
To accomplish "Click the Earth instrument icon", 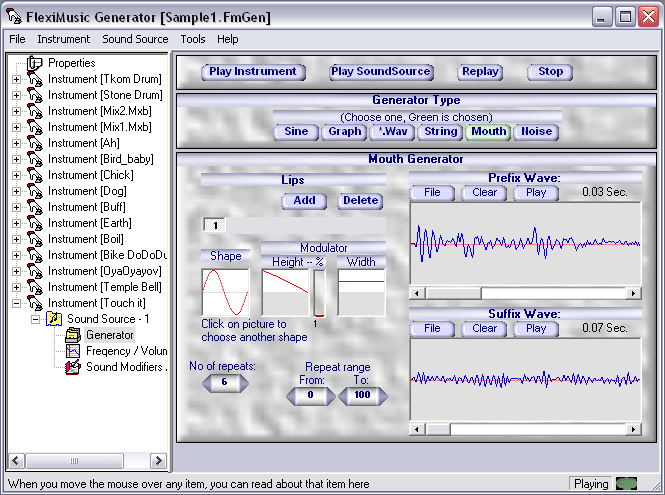I will click(x=35, y=223).
